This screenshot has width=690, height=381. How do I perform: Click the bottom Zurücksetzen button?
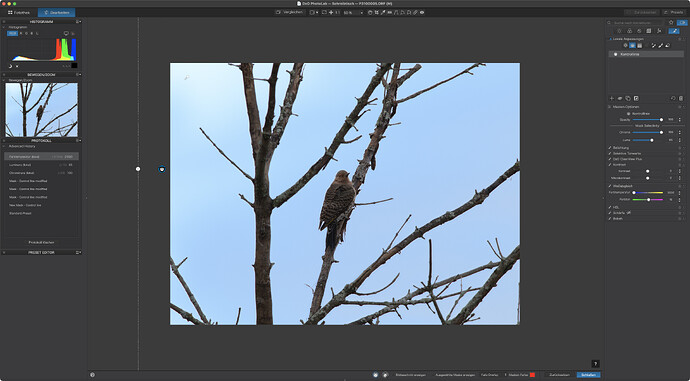559,375
